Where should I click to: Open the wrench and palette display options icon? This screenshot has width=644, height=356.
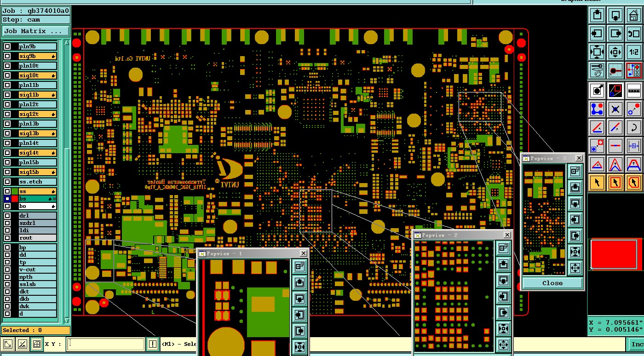click(x=597, y=70)
